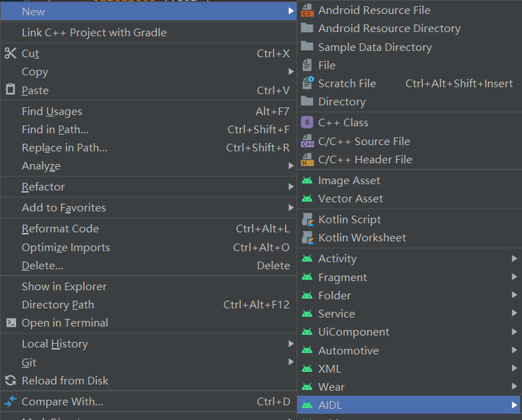Click the Kotlin Worksheet icon

coord(308,238)
